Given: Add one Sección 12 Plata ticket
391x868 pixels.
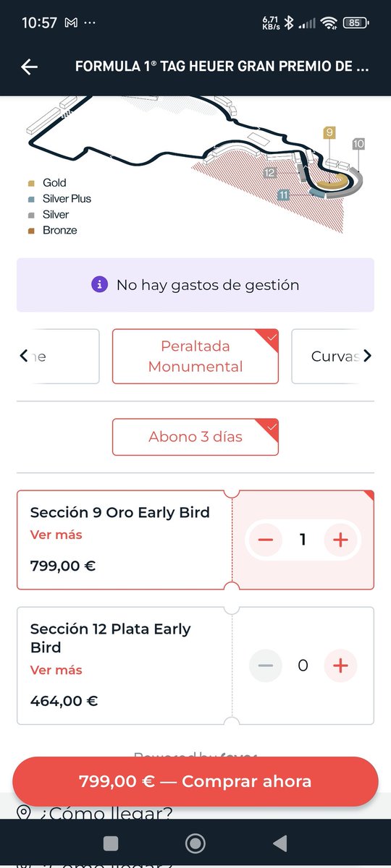Looking at the screenshot, I should coord(341,665).
